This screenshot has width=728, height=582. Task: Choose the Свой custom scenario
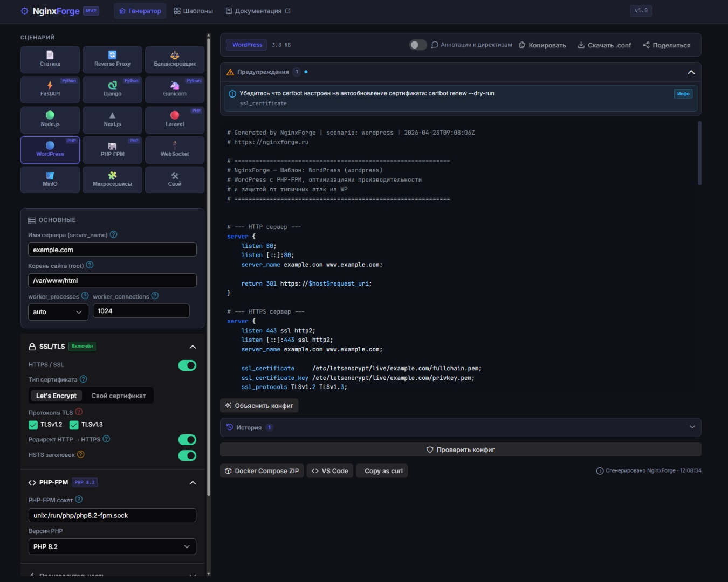click(175, 179)
